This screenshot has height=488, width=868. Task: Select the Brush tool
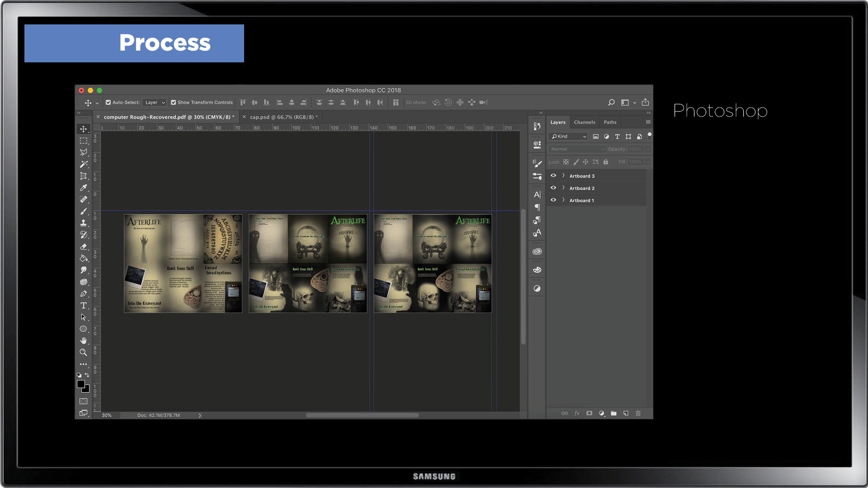click(84, 211)
